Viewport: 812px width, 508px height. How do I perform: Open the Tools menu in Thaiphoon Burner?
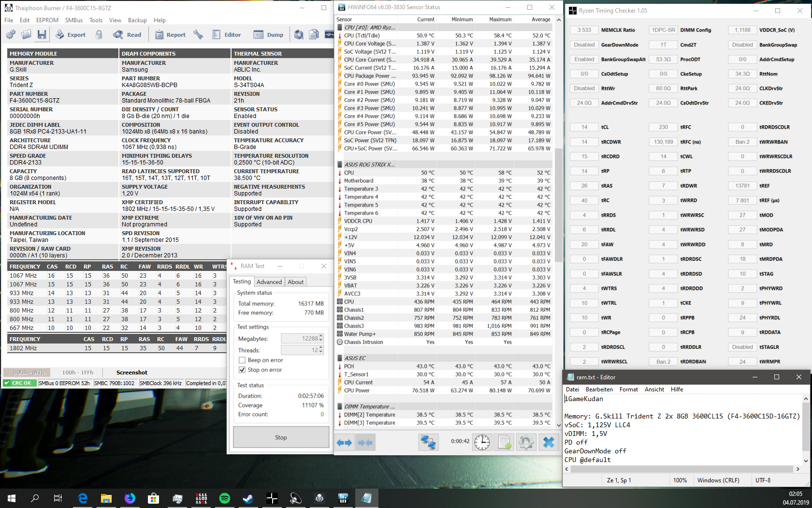pyautogui.click(x=96, y=20)
